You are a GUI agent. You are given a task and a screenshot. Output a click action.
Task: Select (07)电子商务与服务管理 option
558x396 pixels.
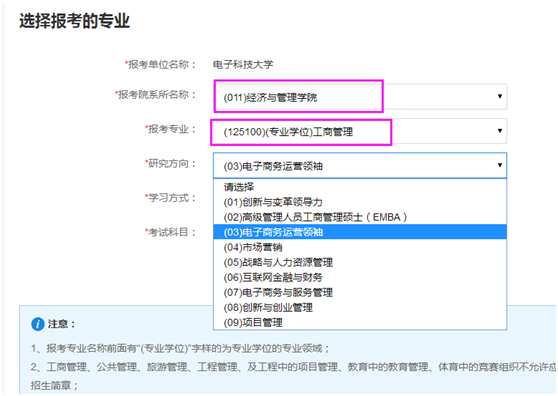[360, 292]
